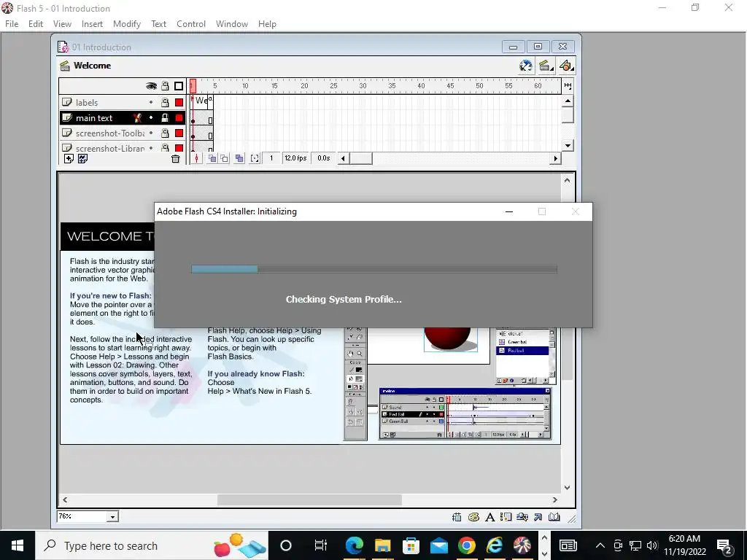Click the Windows Start button
The height and width of the screenshot is (560, 747).
click(x=18, y=545)
